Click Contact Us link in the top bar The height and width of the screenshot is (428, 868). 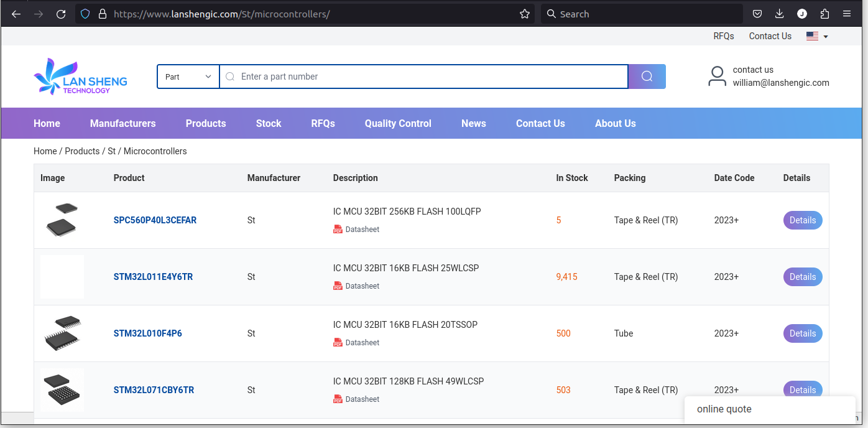point(770,36)
